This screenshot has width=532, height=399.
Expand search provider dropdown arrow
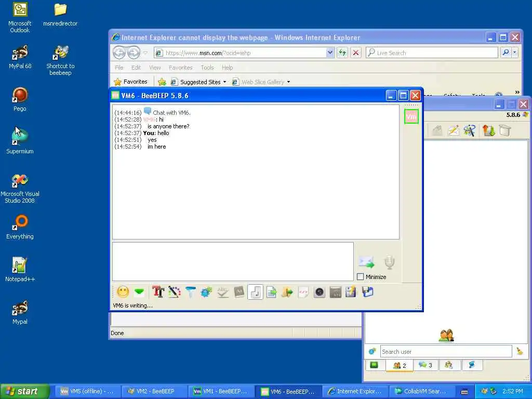pos(515,52)
